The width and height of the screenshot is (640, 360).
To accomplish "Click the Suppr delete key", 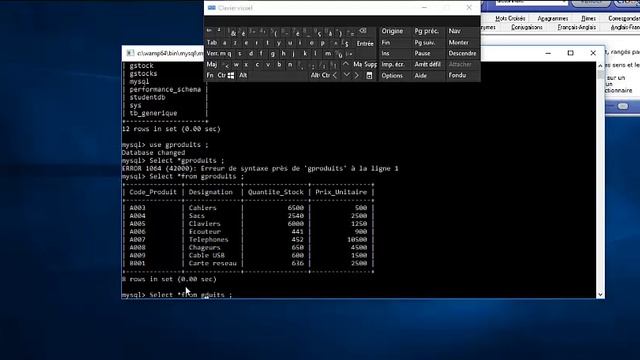I will (x=371, y=64).
